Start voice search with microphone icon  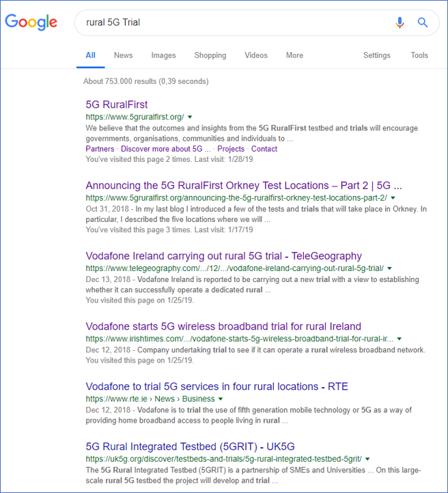[400, 23]
